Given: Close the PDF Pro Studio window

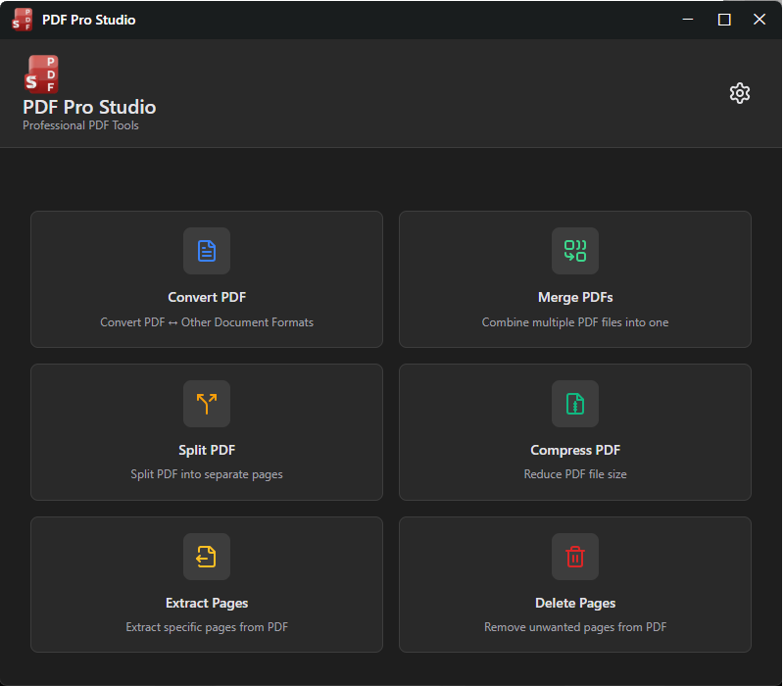Looking at the screenshot, I should tap(759, 20).
